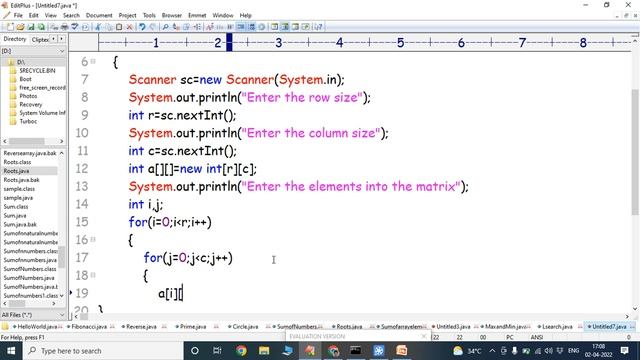Collapse the code fold at line 16

93,239
